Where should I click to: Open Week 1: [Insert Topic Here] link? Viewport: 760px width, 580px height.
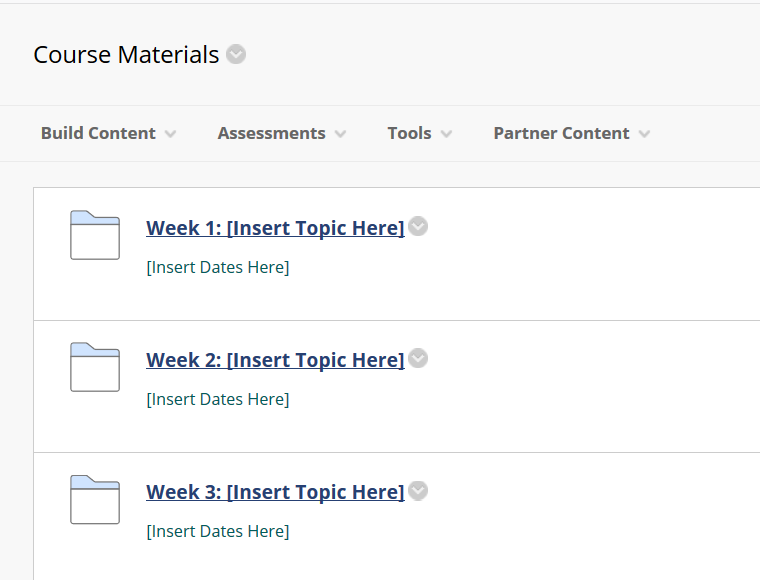pos(275,228)
